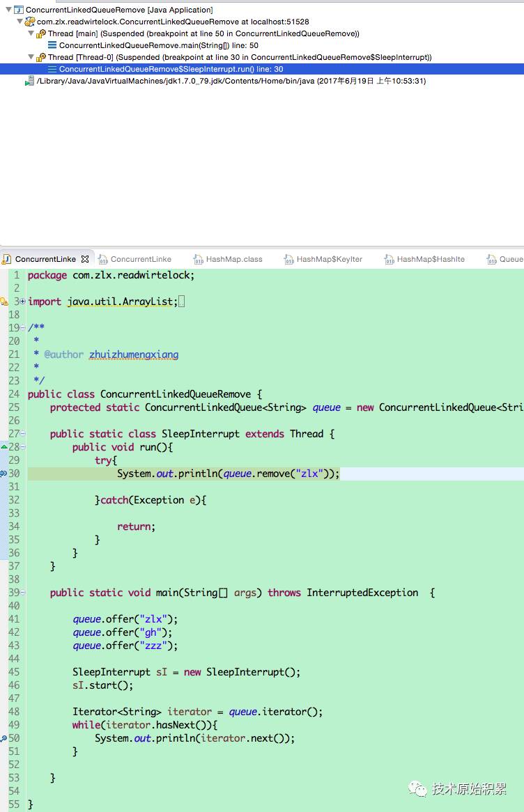Toggle the breakpoint marker at line 50

[x=3, y=738]
